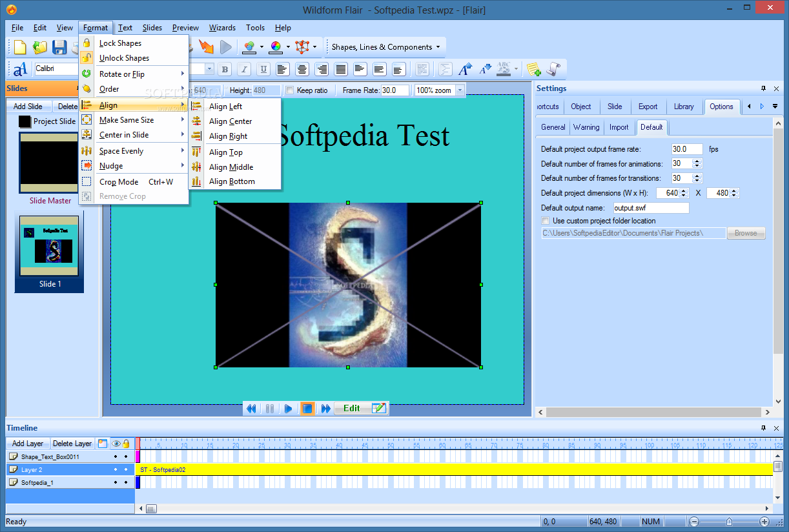Viewport: 789px width, 532px height.
Task: Toggle visibility dot for Softpedia_1 layer
Action: 116,482
